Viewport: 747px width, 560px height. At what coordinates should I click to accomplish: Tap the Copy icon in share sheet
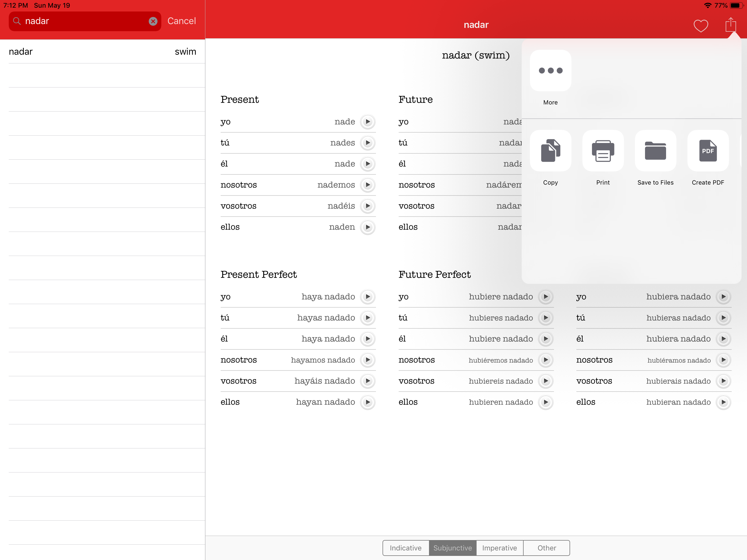(550, 151)
